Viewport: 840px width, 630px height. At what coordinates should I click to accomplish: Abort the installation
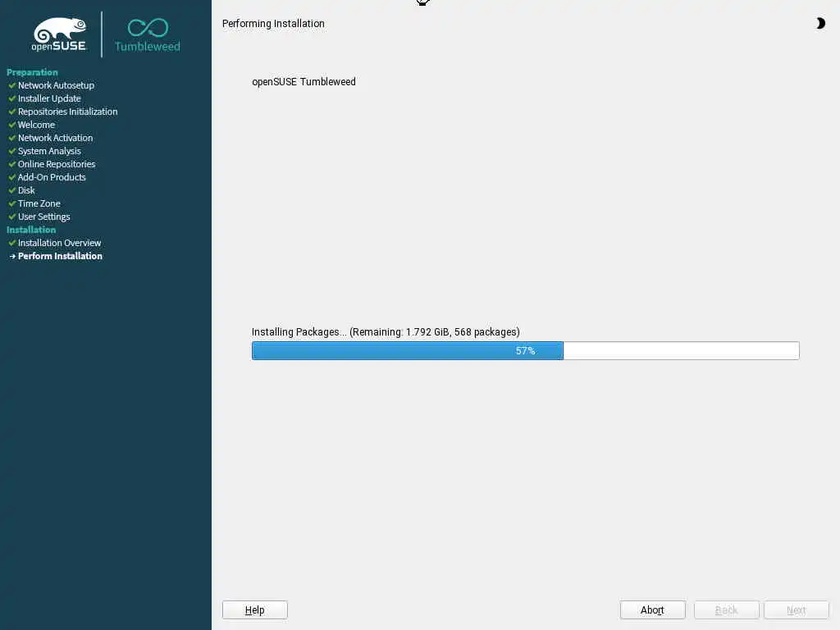(652, 609)
